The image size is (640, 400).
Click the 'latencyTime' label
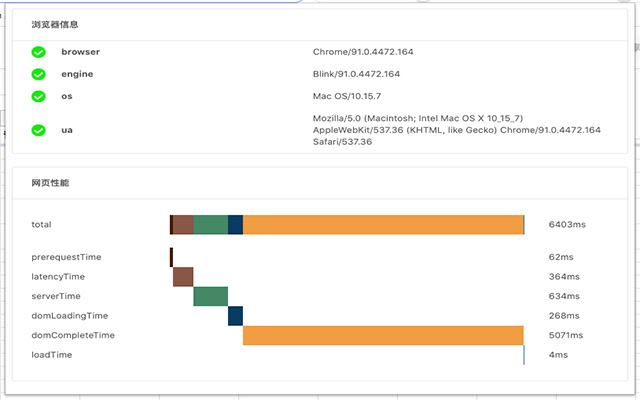pos(58,277)
